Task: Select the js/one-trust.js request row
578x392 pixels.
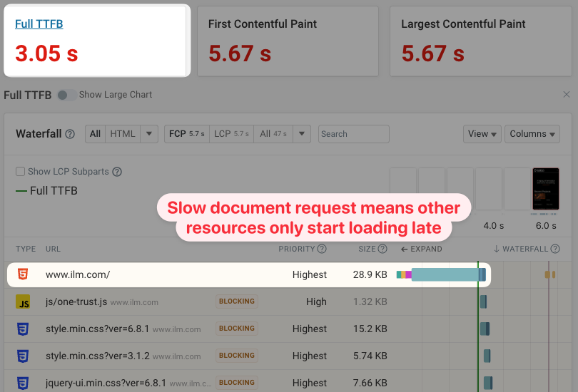Action: (x=288, y=301)
